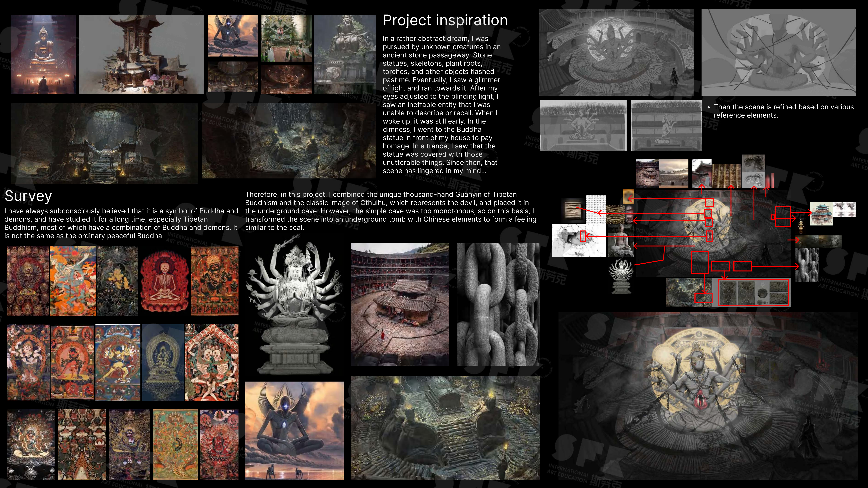Open the golden seated Buddha with monk image
This screenshot has height=488, width=868.
pyautogui.click(x=43, y=54)
